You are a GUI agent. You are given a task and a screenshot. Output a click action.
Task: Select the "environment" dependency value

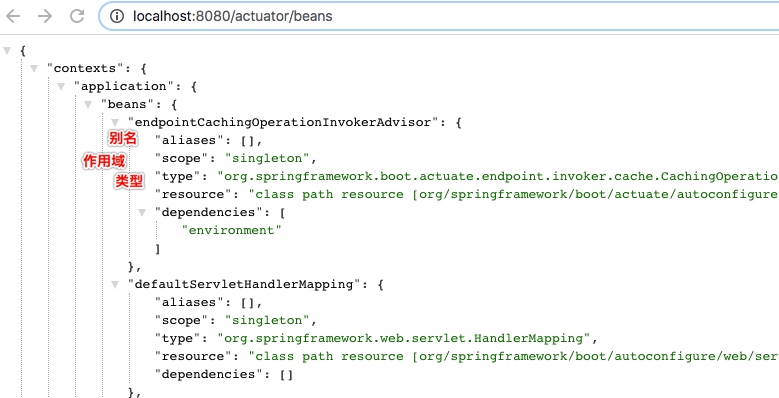point(232,231)
